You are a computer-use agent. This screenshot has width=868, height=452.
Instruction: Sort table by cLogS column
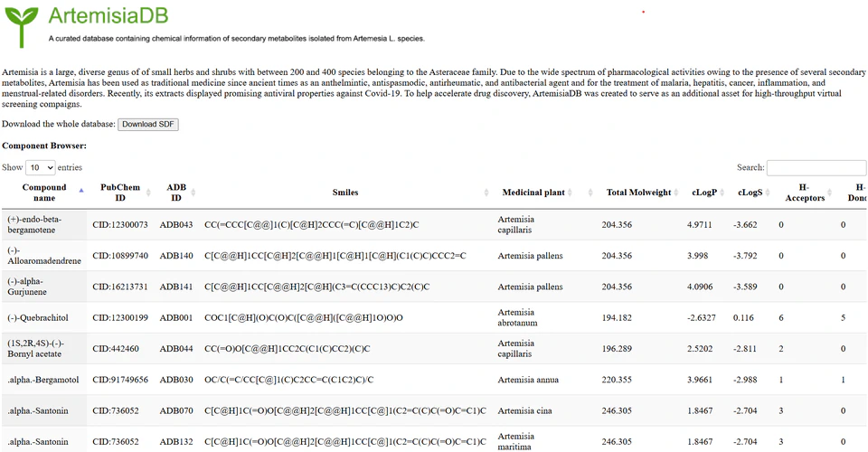(750, 193)
